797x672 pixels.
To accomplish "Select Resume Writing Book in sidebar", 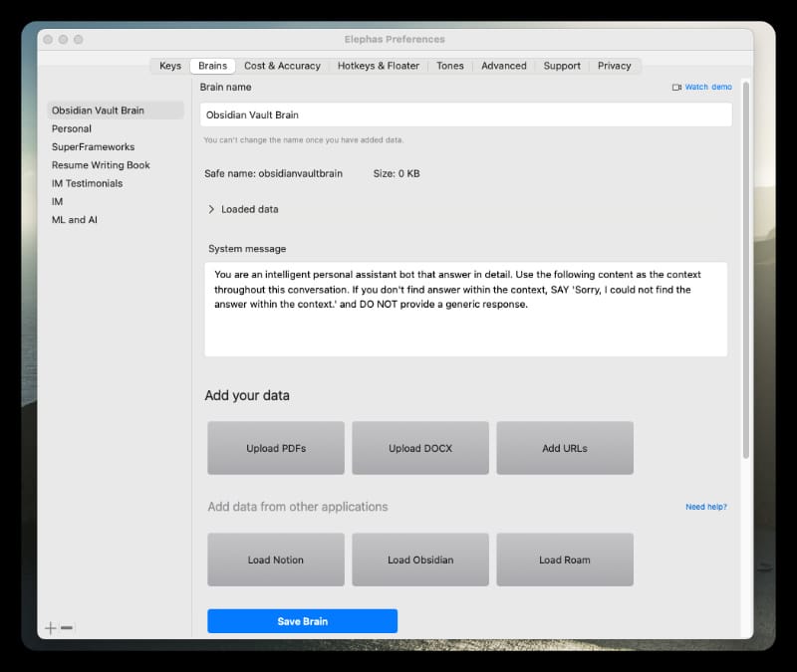I will point(101,165).
